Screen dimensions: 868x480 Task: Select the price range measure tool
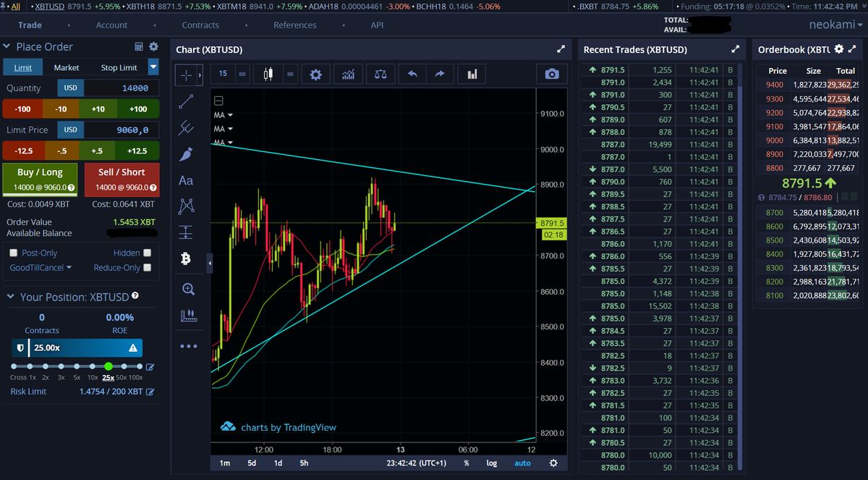(187, 232)
